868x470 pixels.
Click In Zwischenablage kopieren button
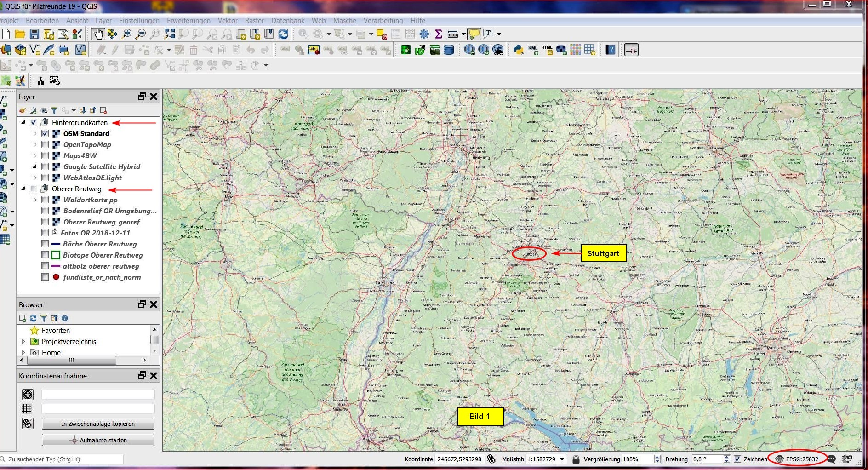(x=98, y=424)
